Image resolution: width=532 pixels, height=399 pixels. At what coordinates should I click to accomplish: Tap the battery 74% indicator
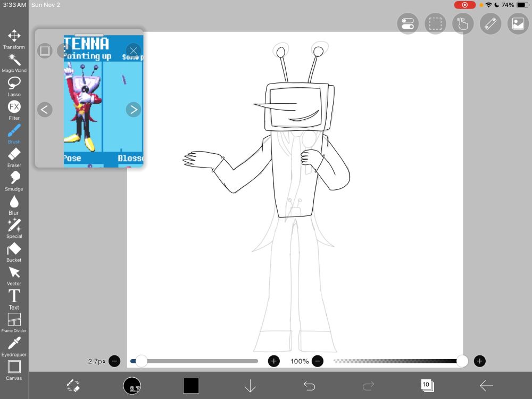click(x=514, y=5)
